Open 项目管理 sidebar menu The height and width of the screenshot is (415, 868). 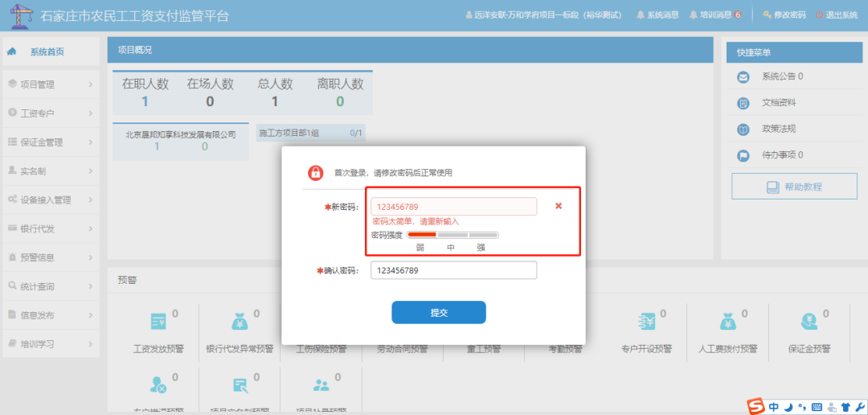pyautogui.click(x=51, y=84)
